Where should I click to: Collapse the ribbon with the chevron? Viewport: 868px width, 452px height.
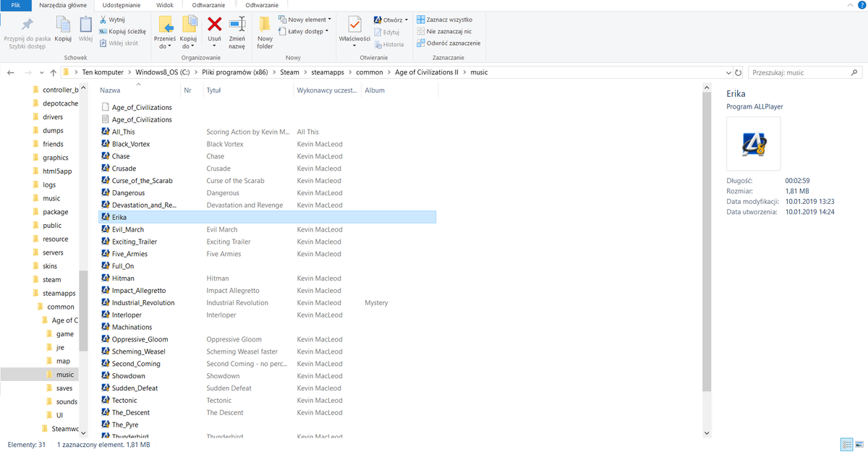click(x=851, y=5)
